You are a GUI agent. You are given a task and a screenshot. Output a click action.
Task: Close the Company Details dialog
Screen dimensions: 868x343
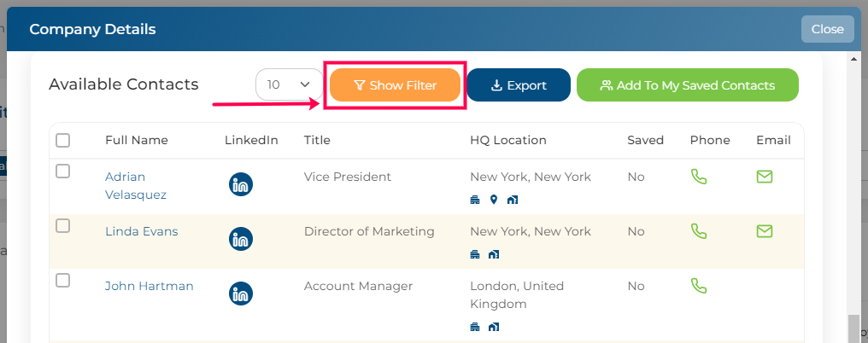828,29
